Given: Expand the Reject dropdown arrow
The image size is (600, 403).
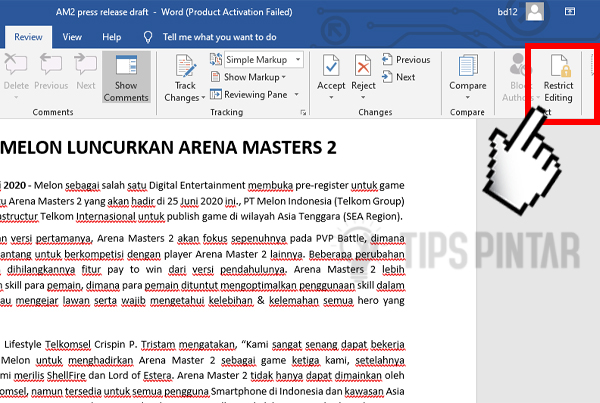Looking at the screenshot, I should coord(363,97).
